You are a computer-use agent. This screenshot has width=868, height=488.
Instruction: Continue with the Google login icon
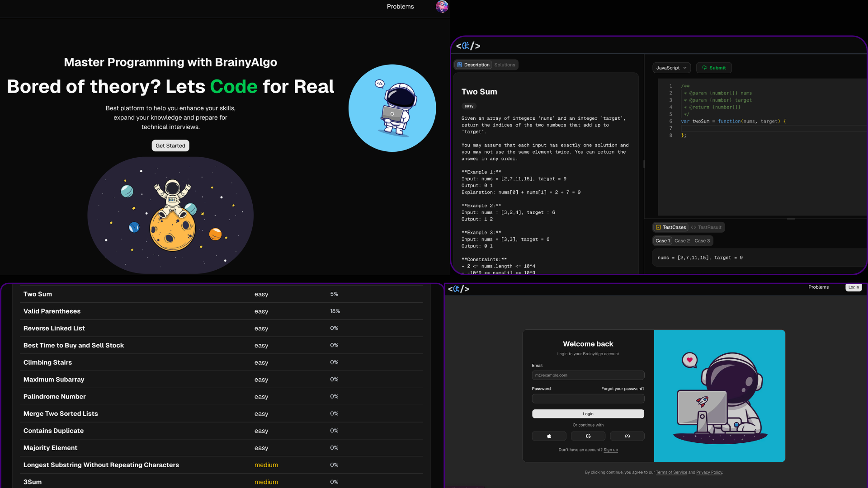(588, 436)
